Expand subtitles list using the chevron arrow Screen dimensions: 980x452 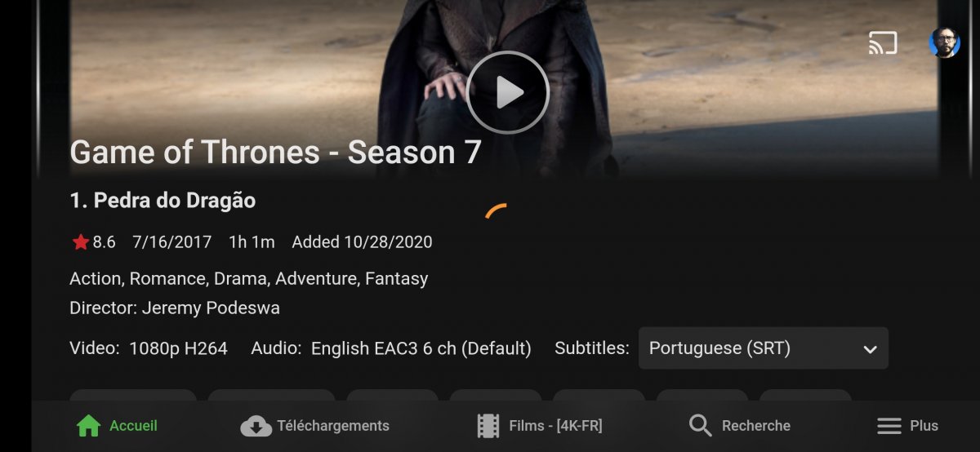pos(870,349)
